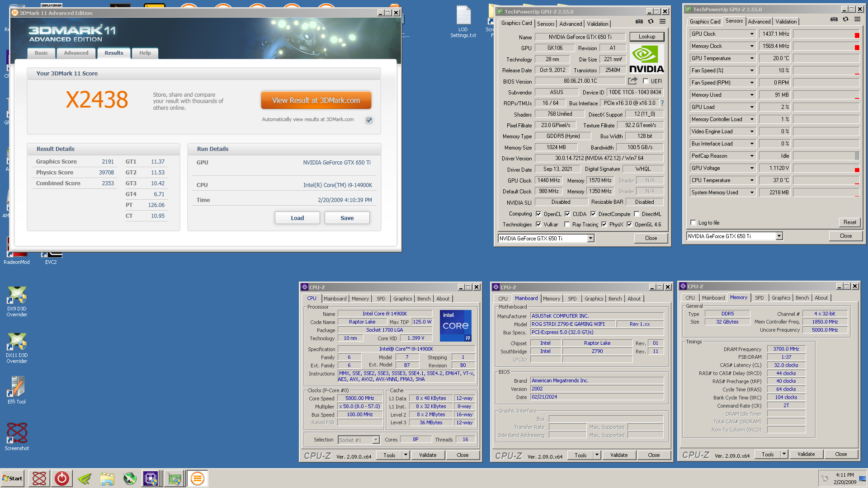Viewport: 868px width, 488px height.
Task: Expand the Memory Clock sensor dropdown
Action: coord(752,46)
